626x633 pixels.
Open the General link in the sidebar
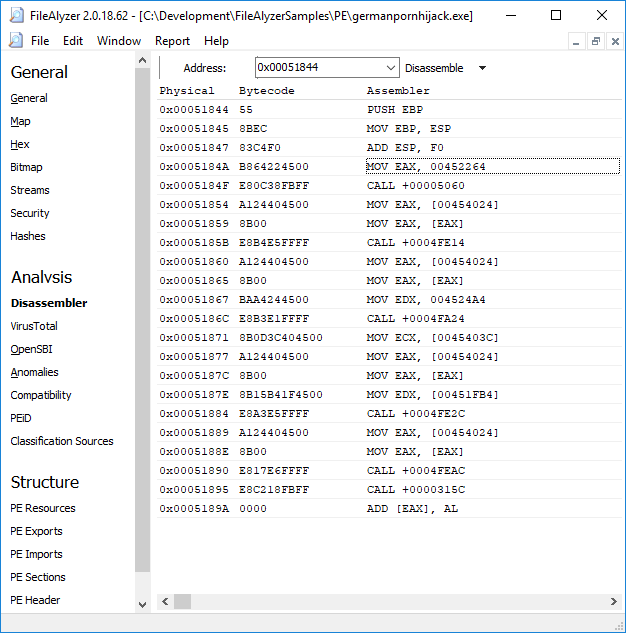(x=29, y=98)
